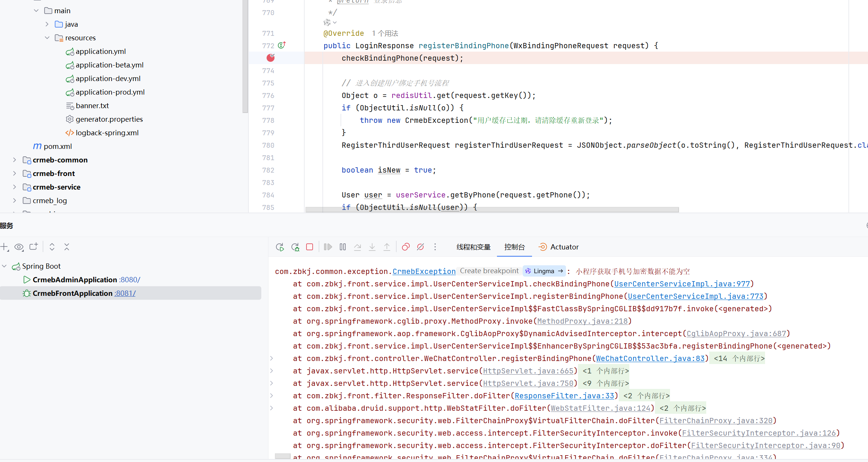
Task: Toggle Mute Breakpoints icon
Action: tap(420, 247)
